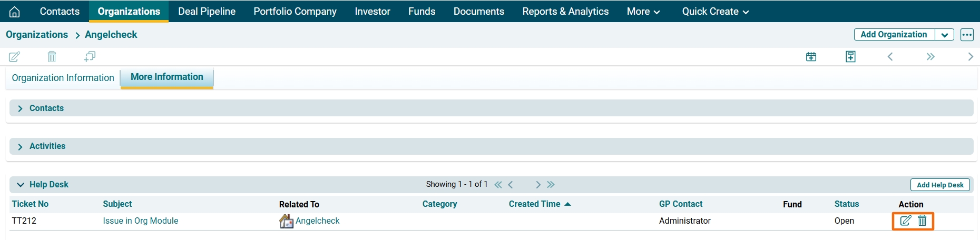The image size is (980, 240).
Task: Open the Add Organization dropdown arrow
Action: (x=945, y=35)
